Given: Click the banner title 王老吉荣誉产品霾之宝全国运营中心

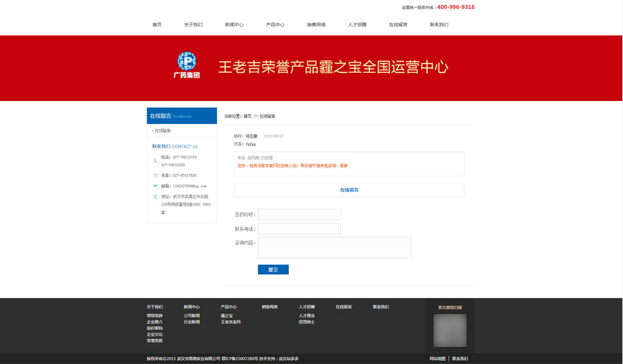Looking at the screenshot, I should tap(334, 67).
